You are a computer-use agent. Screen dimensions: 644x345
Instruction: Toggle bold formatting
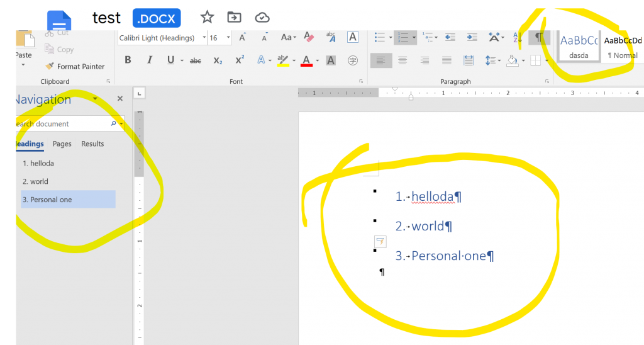point(128,60)
